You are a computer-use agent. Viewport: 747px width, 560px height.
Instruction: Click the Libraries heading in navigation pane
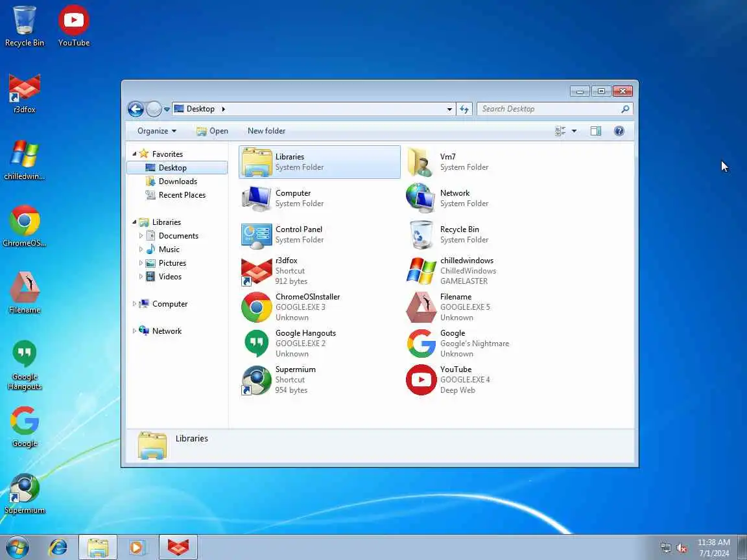tap(166, 222)
